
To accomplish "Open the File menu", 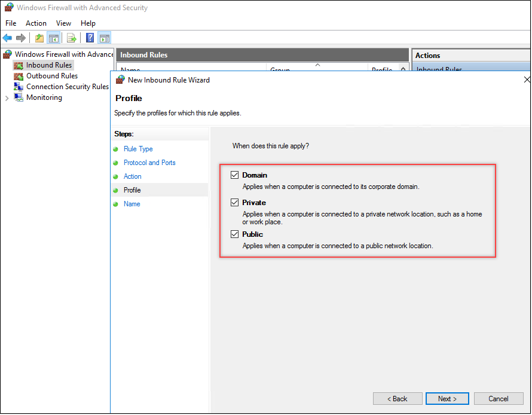I will tap(11, 23).
